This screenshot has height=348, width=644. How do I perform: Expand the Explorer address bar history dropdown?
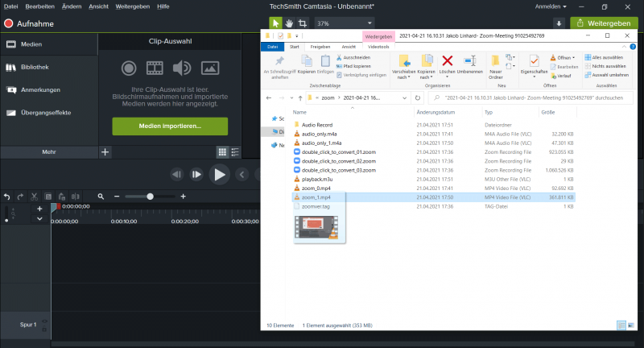pos(405,97)
